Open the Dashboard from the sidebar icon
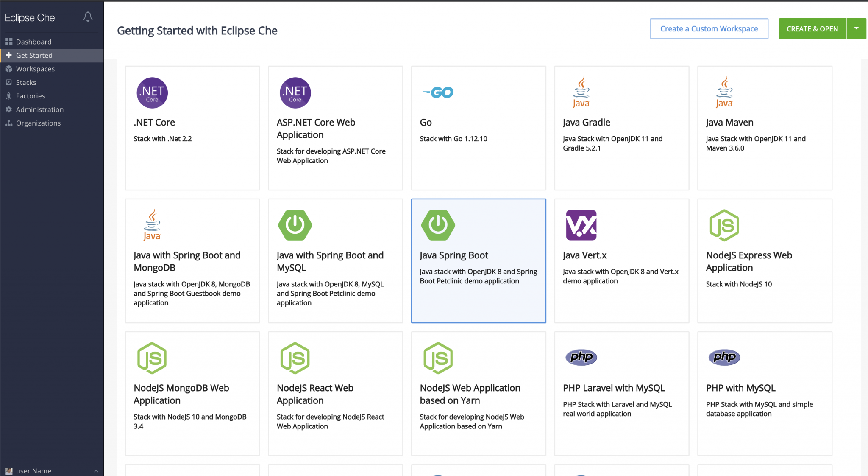The image size is (868, 476). [9, 42]
